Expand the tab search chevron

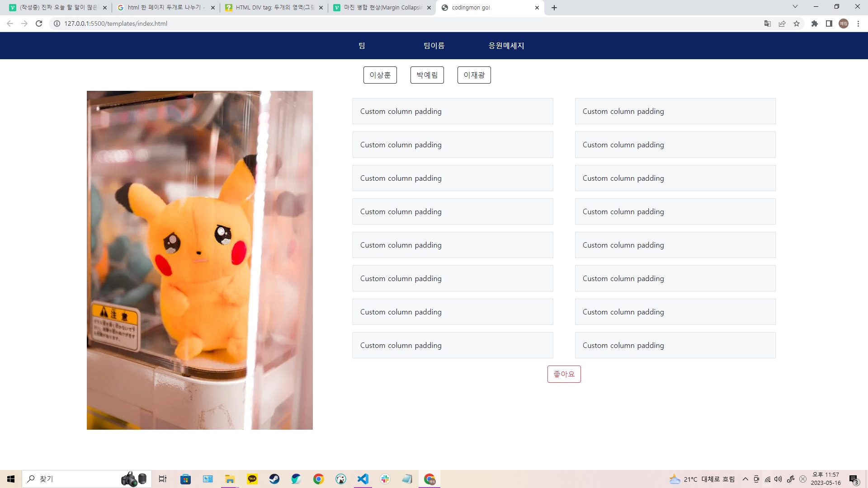(x=795, y=7)
